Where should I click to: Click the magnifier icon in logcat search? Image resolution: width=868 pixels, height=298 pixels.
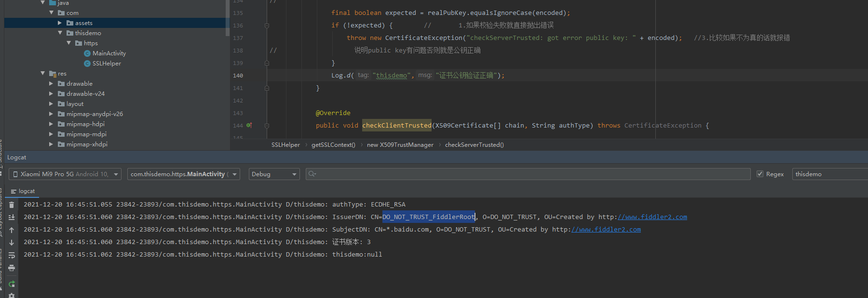click(x=312, y=174)
